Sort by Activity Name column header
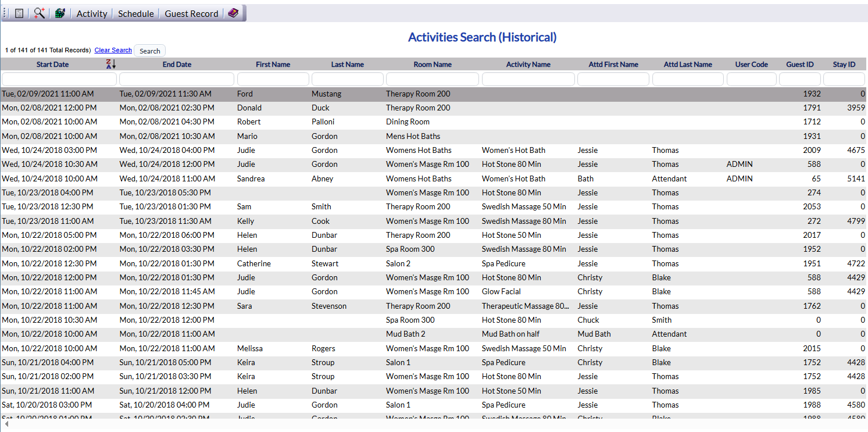Viewport: 868px width, 432px height. tap(528, 65)
